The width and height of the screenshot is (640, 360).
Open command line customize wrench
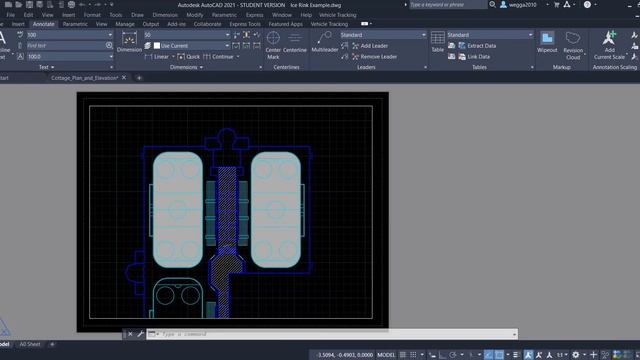[140, 334]
